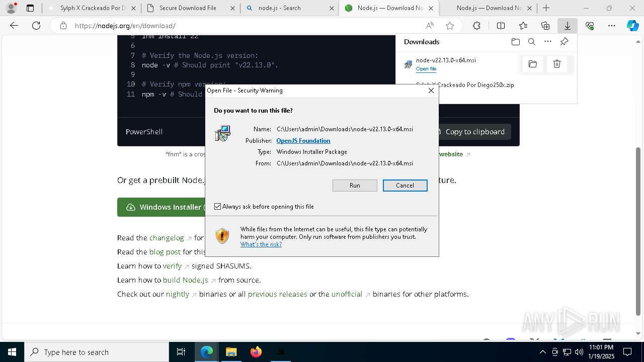The height and width of the screenshot is (362, 644).
Task: Toggle Split screen icon
Action: point(501,26)
